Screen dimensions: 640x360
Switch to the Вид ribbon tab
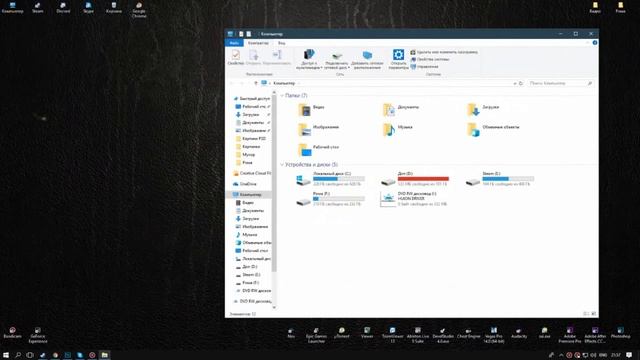(x=282, y=43)
